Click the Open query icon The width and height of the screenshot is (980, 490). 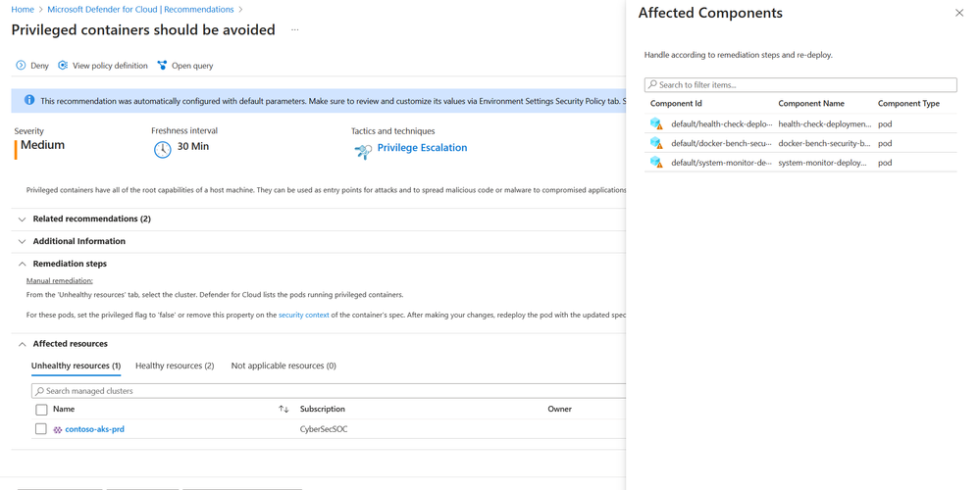click(162, 65)
